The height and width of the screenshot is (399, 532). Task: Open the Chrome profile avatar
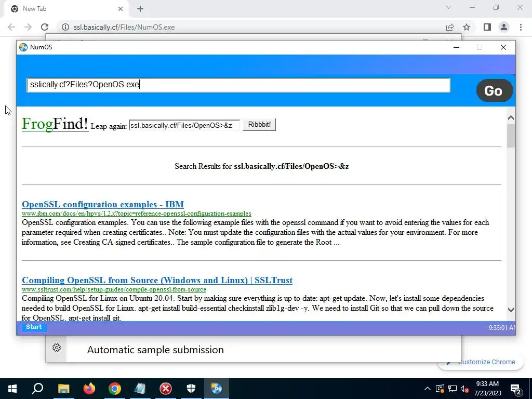coord(504,27)
